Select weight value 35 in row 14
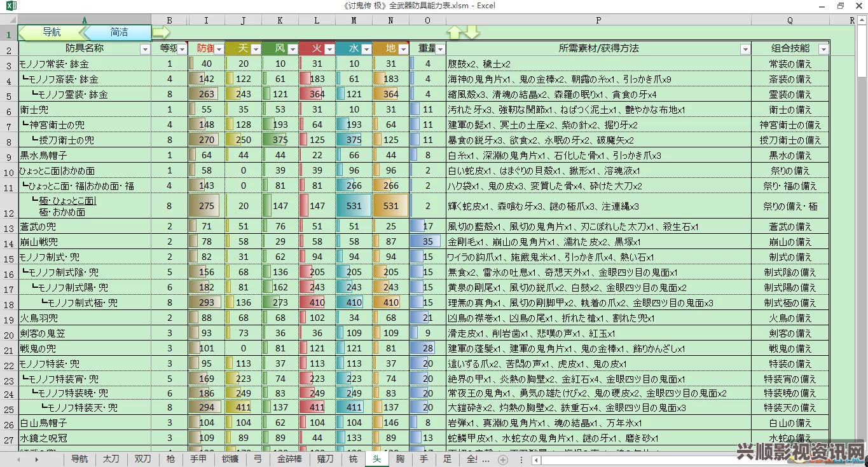The image size is (868, 467). (x=428, y=241)
